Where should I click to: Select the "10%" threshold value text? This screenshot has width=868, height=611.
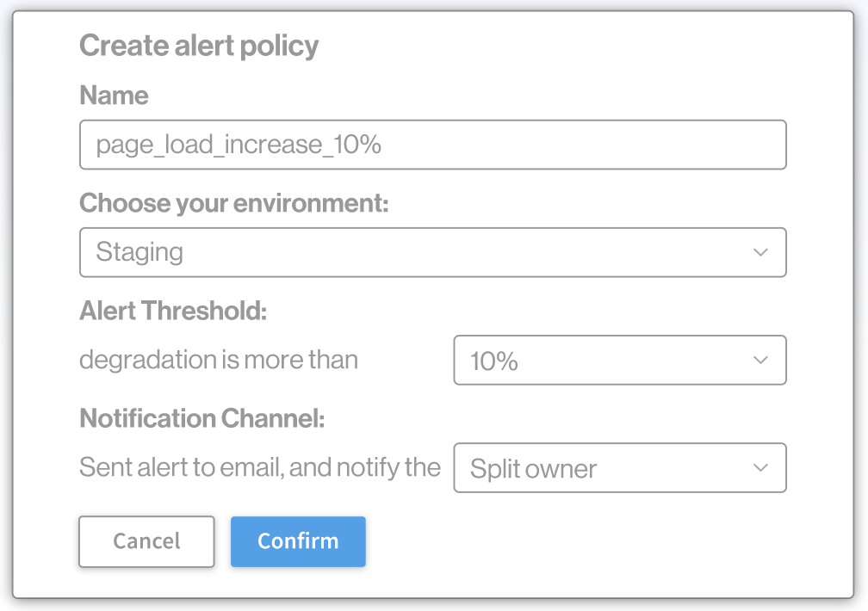point(494,361)
